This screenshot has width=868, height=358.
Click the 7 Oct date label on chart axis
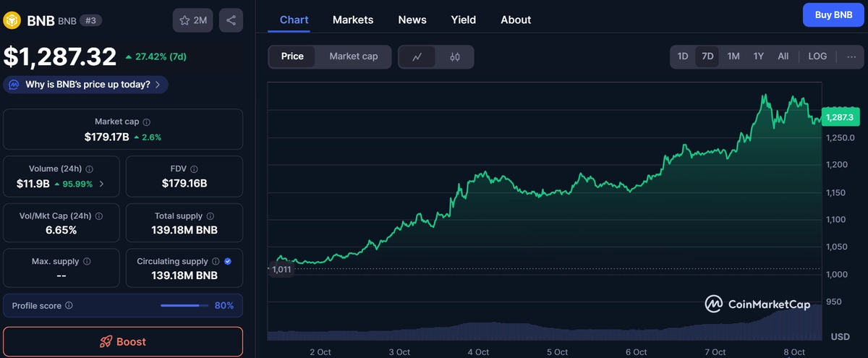click(x=715, y=352)
